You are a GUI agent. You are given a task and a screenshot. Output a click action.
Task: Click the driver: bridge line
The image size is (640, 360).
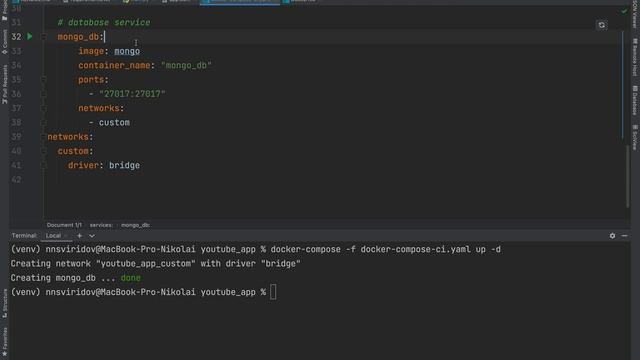point(104,165)
